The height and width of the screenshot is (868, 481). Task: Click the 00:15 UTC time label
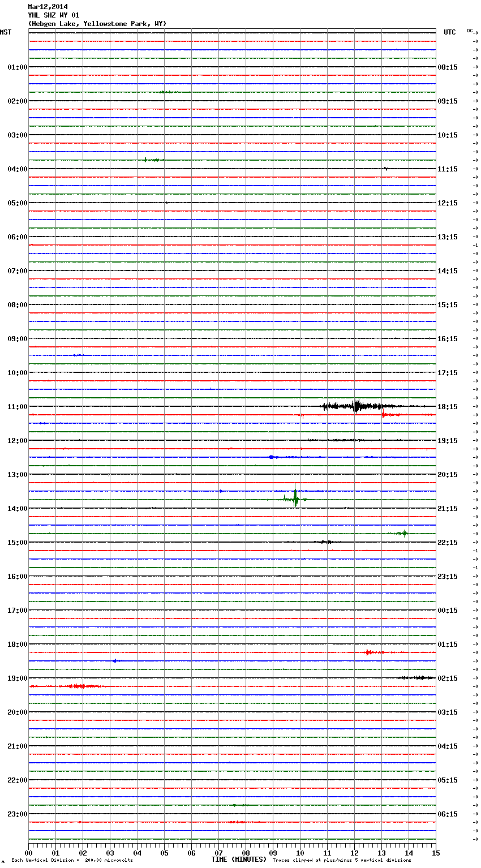448,611
